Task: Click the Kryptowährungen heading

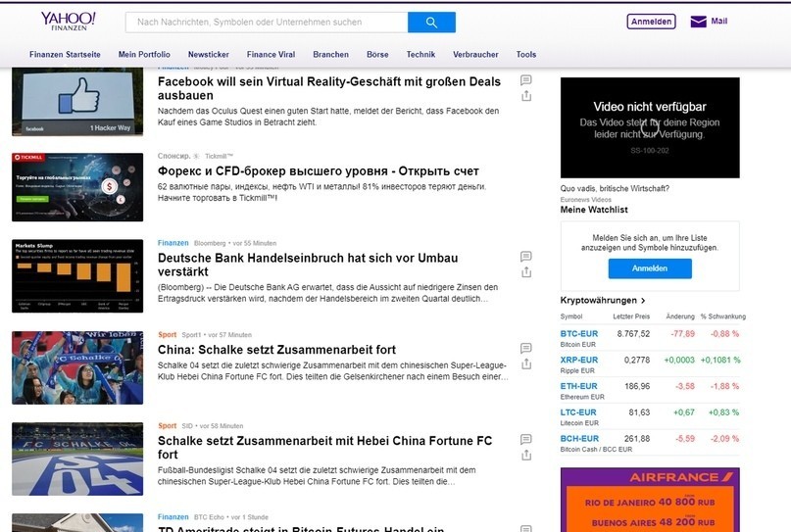Action: click(x=598, y=301)
